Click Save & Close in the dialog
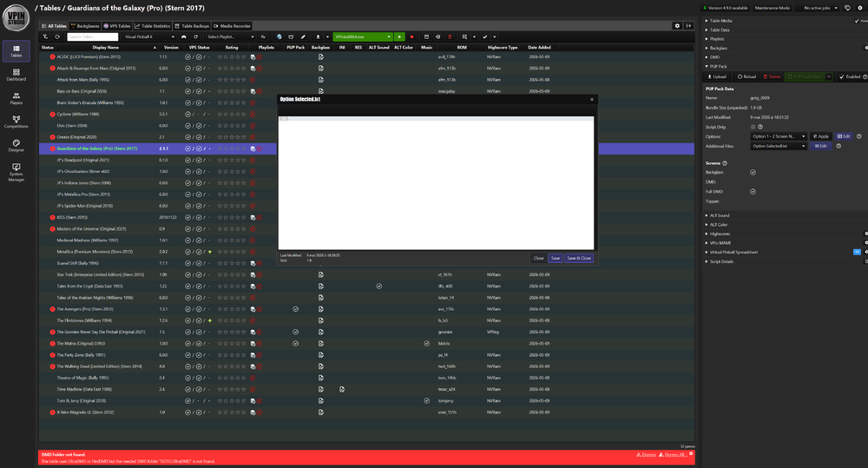The width and height of the screenshot is (868, 468). click(578, 258)
